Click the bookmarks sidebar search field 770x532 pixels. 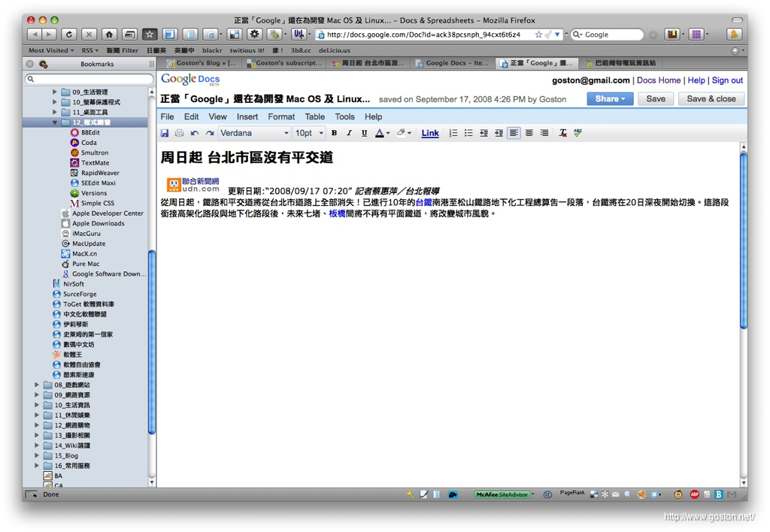89,79
